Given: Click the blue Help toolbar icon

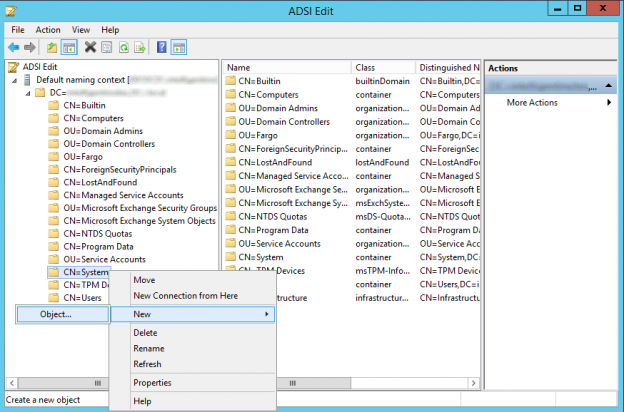Looking at the screenshot, I should tap(162, 47).
